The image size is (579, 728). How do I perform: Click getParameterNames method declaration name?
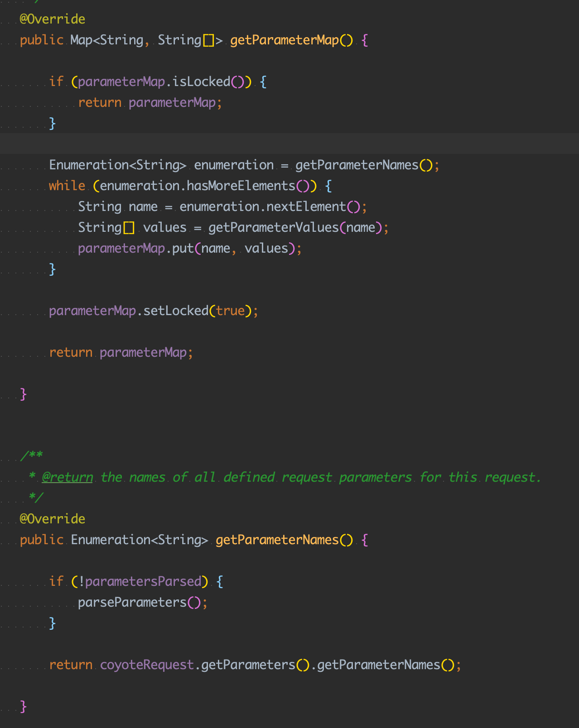[x=277, y=540]
